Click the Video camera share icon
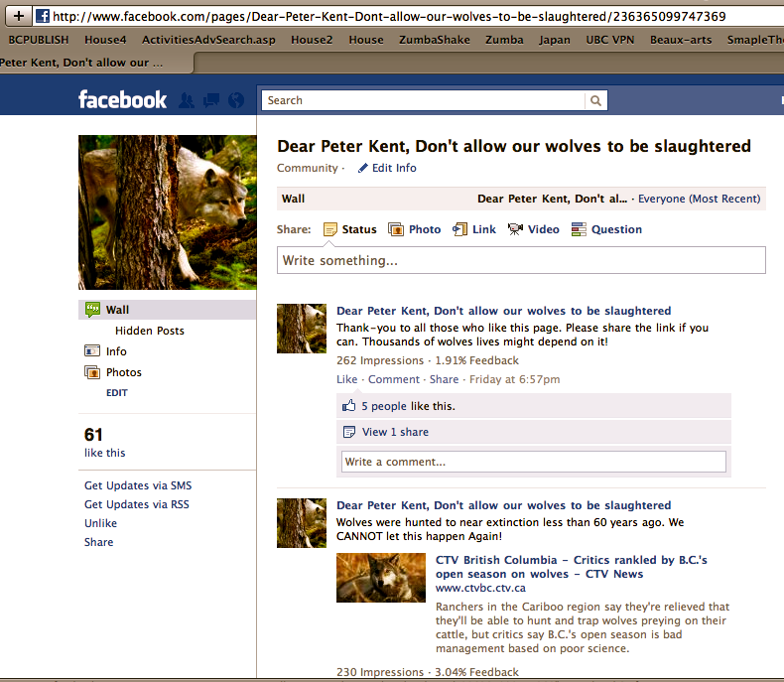 coord(515,229)
